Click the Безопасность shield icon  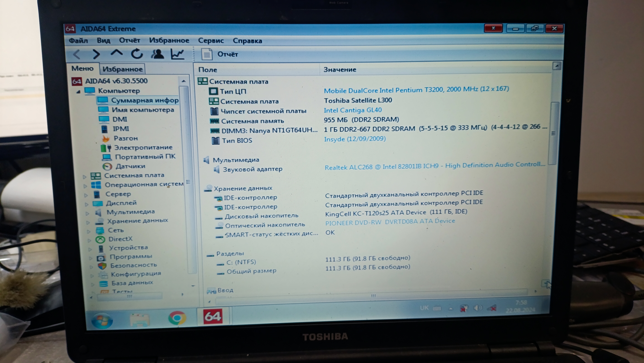(x=102, y=266)
